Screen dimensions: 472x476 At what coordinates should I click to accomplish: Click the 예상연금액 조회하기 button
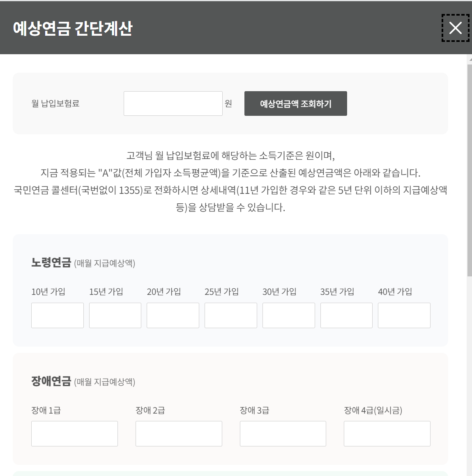(x=295, y=103)
